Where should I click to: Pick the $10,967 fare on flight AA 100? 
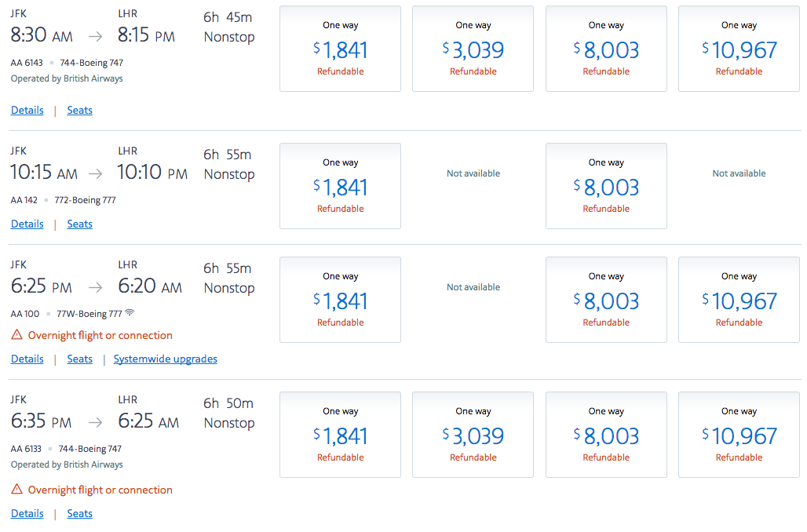click(x=739, y=300)
